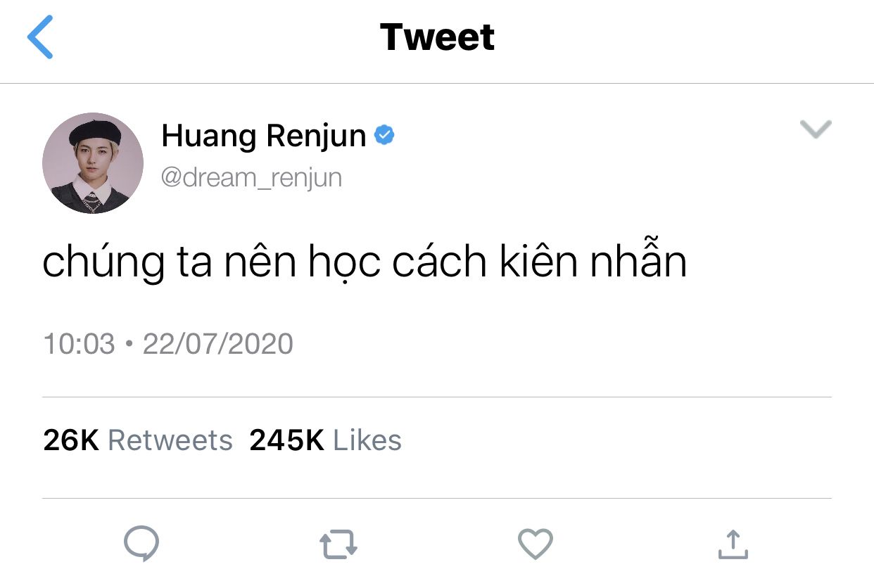
Task: Open share options via upload icon
Action: coord(733,544)
